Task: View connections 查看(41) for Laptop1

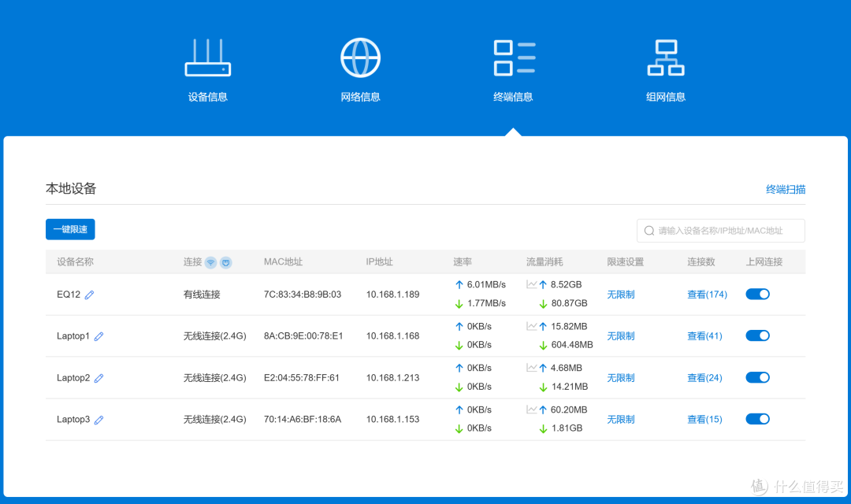Action: (704, 336)
